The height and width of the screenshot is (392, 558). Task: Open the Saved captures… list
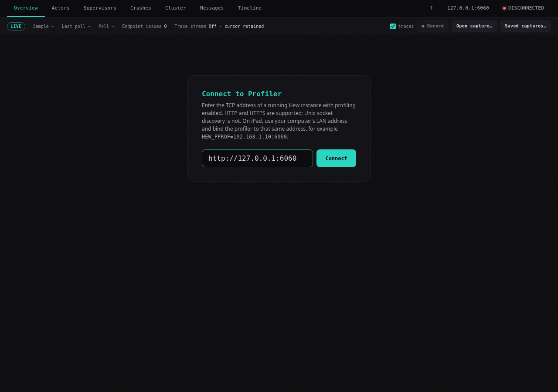point(525,26)
